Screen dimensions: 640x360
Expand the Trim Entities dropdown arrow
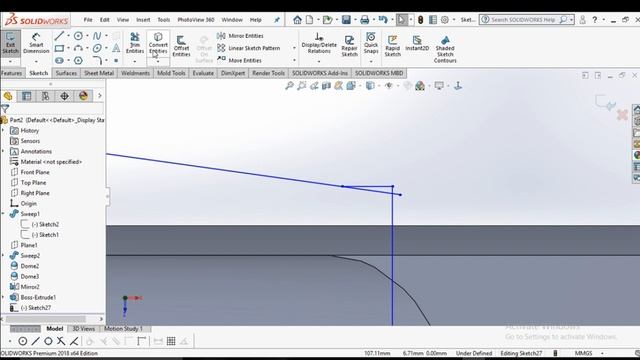pyautogui.click(x=135, y=62)
